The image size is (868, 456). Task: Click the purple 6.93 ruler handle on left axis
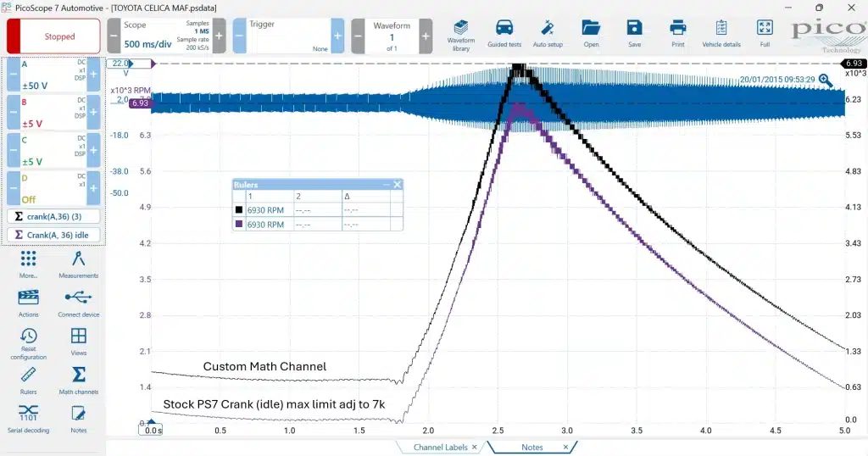click(x=140, y=103)
